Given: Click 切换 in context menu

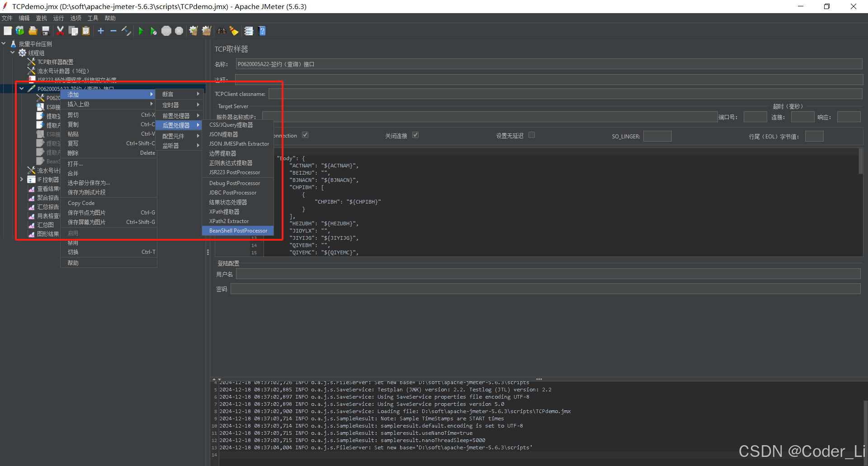Looking at the screenshot, I should click(x=108, y=252).
